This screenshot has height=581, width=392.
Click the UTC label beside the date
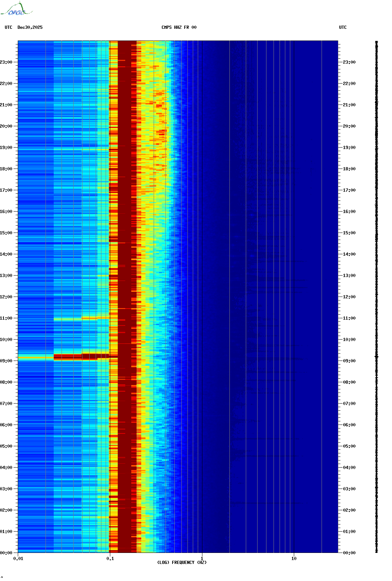(9, 27)
